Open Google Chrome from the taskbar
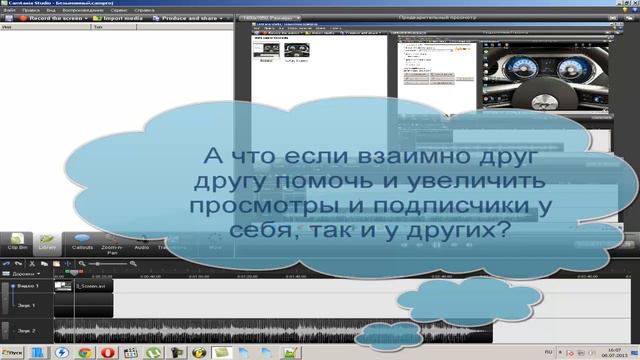640x360 pixels. click(x=85, y=352)
